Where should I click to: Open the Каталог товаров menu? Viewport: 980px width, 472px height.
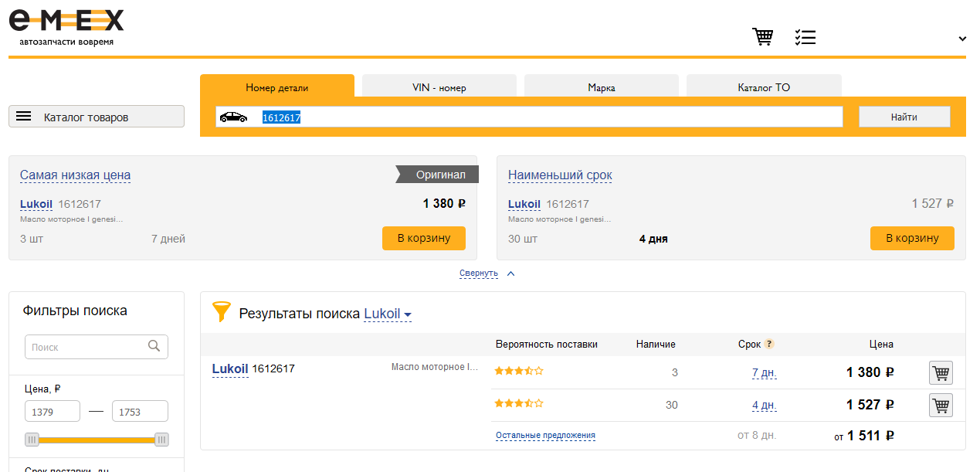[97, 117]
